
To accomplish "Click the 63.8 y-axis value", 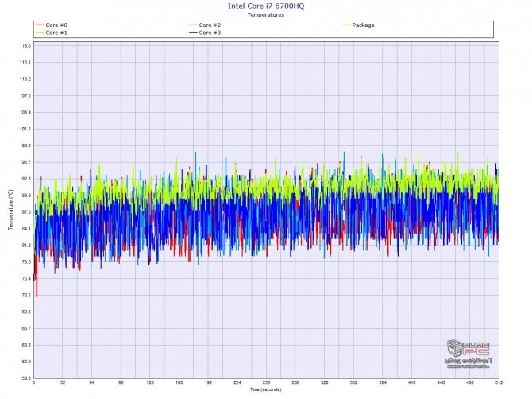I will point(25,345).
